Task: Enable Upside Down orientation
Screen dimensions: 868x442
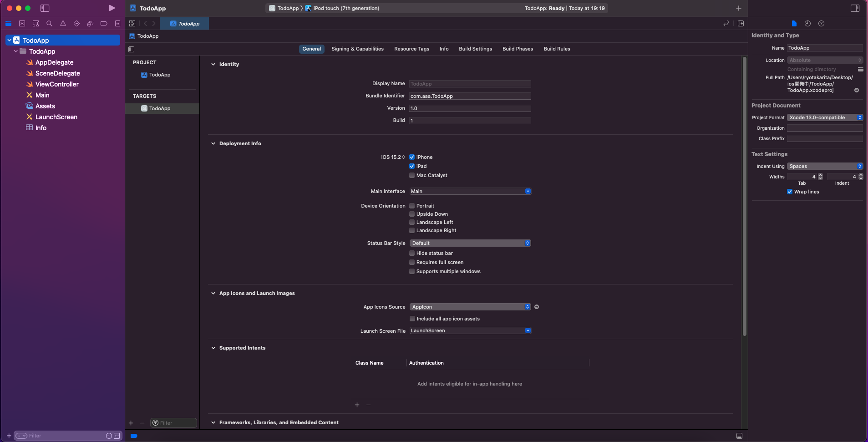Action: pyautogui.click(x=412, y=214)
